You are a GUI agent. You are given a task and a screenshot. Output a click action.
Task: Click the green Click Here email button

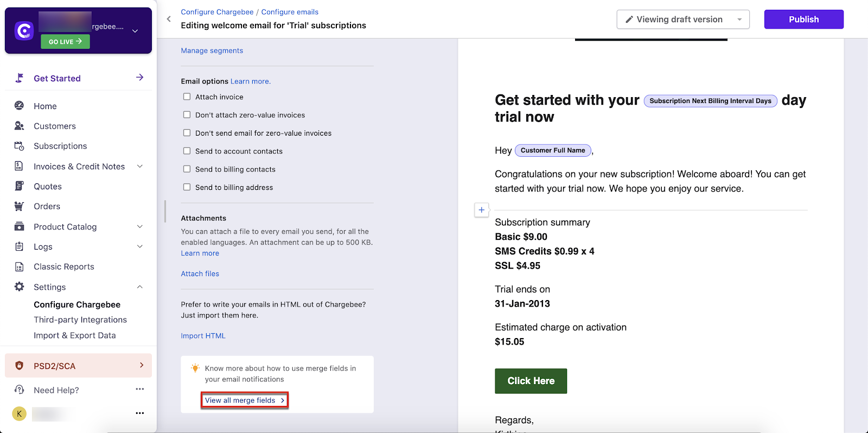pyautogui.click(x=531, y=381)
